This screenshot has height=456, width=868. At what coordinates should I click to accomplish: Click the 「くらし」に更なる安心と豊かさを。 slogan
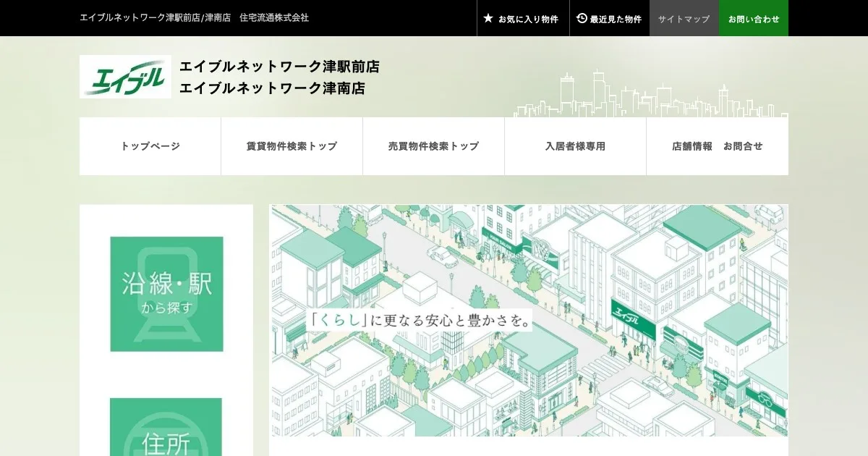420,320
